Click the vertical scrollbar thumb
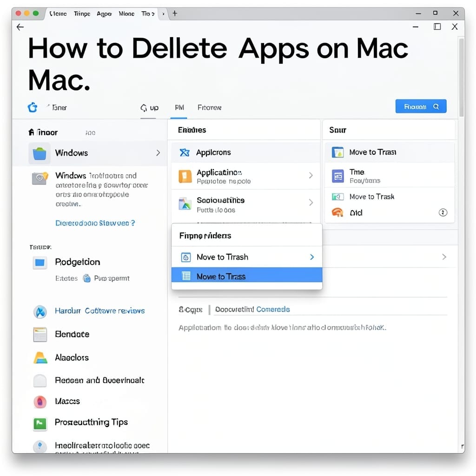Screen dimensions: 476x476 462,77
